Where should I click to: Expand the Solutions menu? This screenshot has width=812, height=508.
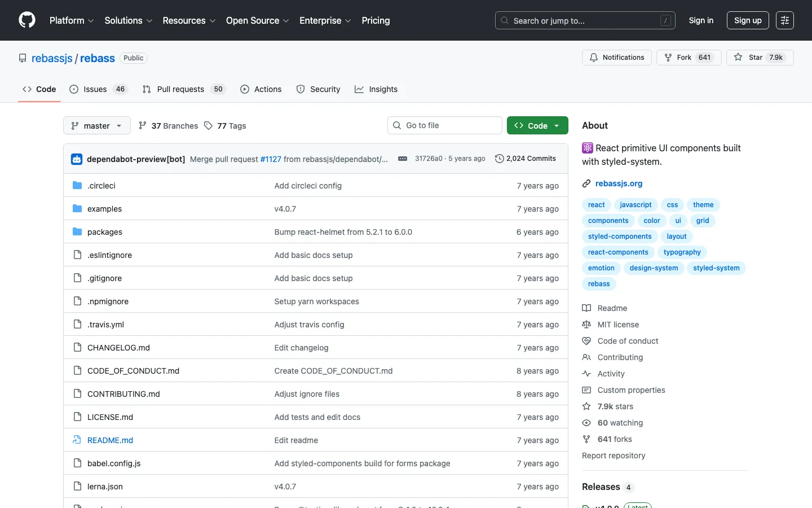coord(129,20)
